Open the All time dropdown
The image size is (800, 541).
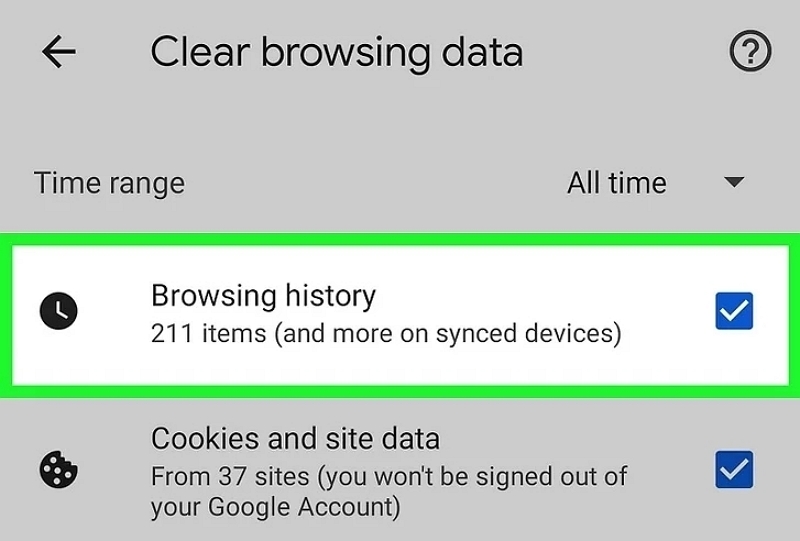pos(656,183)
